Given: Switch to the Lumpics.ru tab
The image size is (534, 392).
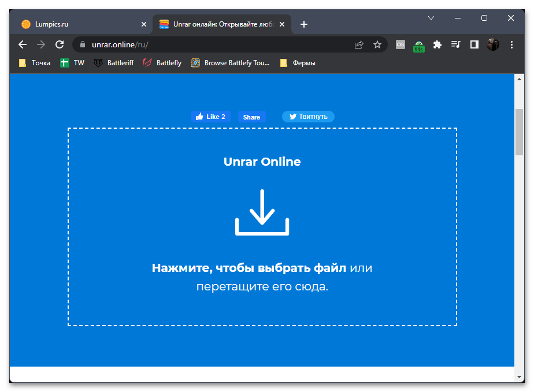Looking at the screenshot, I should tap(83, 24).
